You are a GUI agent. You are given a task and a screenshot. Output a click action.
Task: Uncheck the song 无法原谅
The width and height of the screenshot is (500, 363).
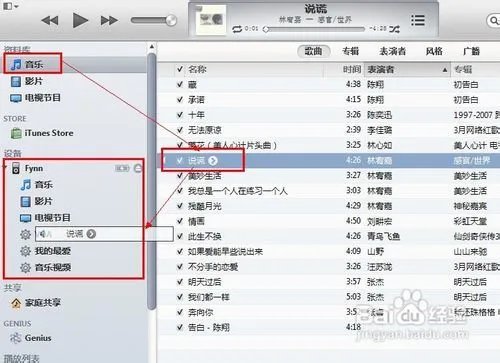[x=180, y=130]
